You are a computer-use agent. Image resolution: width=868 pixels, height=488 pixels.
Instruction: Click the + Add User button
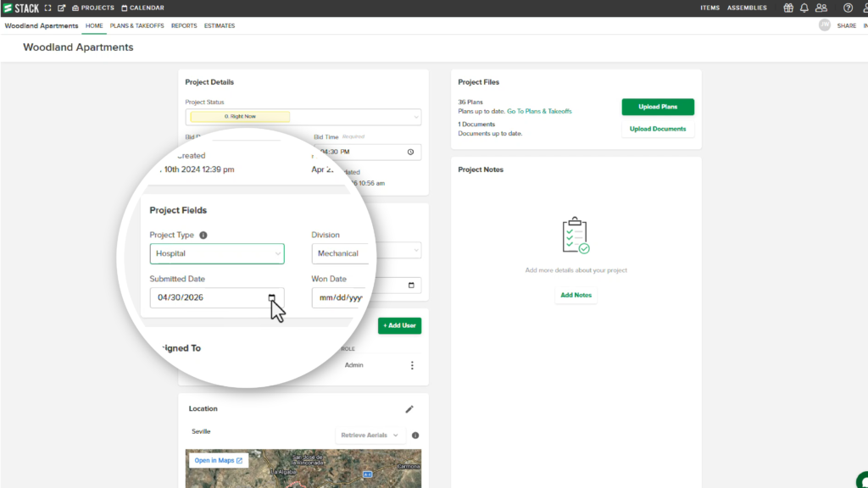click(400, 326)
